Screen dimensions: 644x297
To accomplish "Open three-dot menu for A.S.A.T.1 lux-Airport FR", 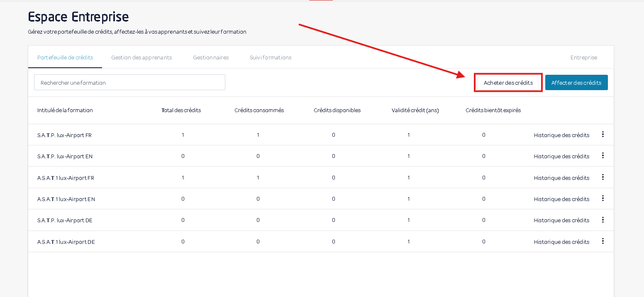I will pos(603,177).
